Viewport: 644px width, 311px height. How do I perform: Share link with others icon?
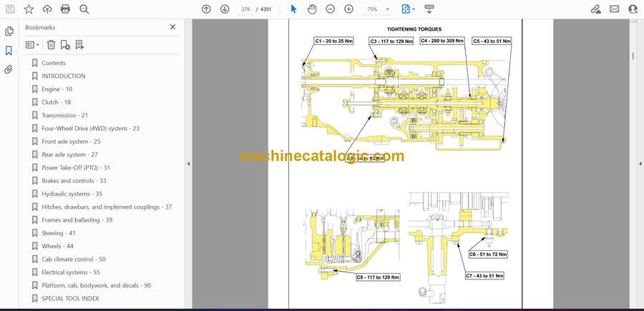595,9
